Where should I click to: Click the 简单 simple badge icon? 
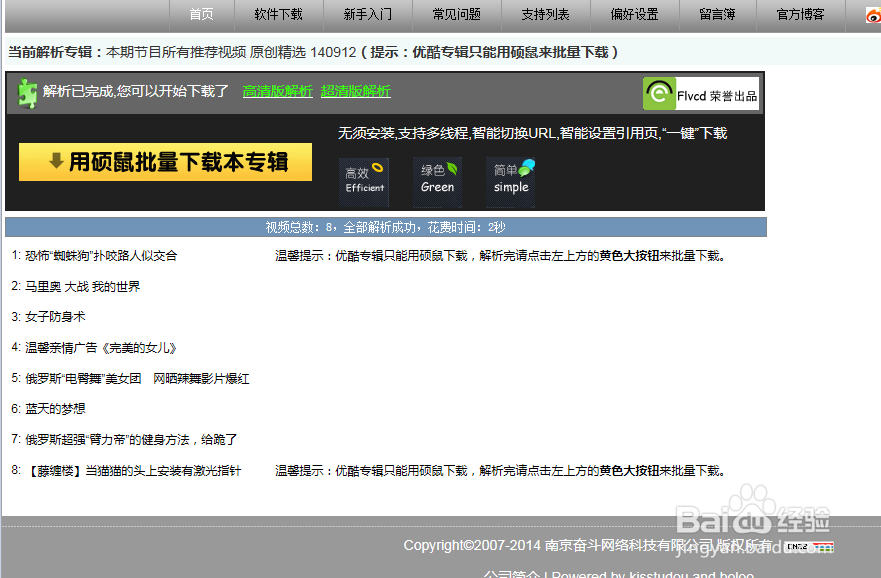511,181
